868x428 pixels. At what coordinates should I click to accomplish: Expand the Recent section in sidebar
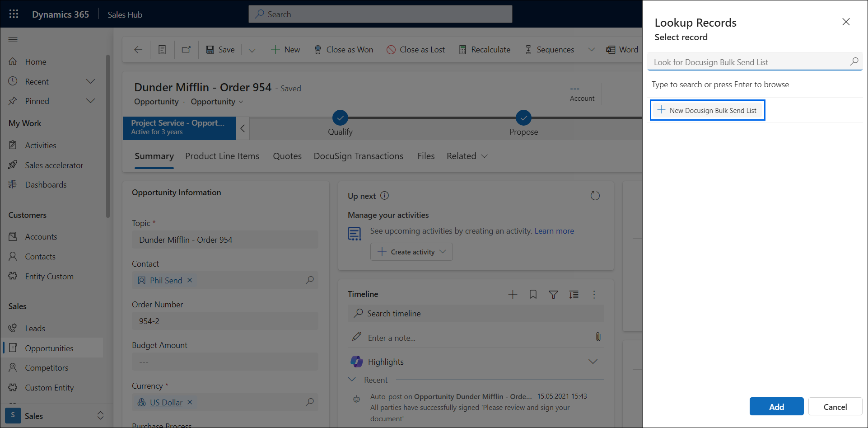[x=90, y=81]
